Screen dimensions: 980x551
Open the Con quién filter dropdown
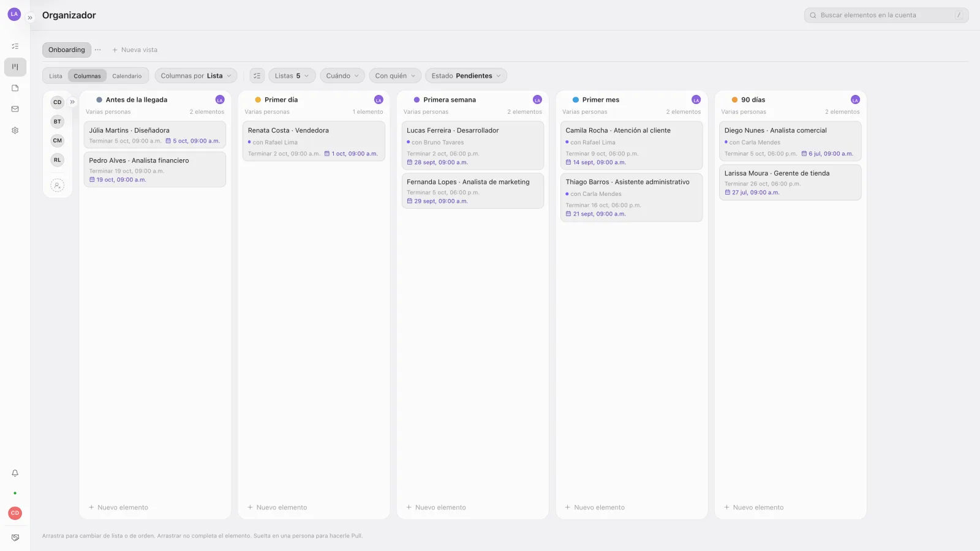(395, 76)
